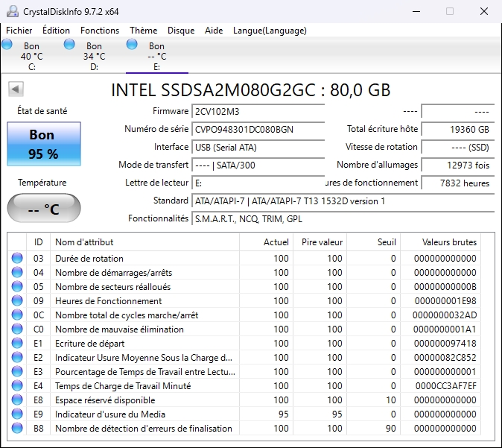Click the previous disk arrow button
The width and height of the screenshot is (502, 448).
pos(15,89)
